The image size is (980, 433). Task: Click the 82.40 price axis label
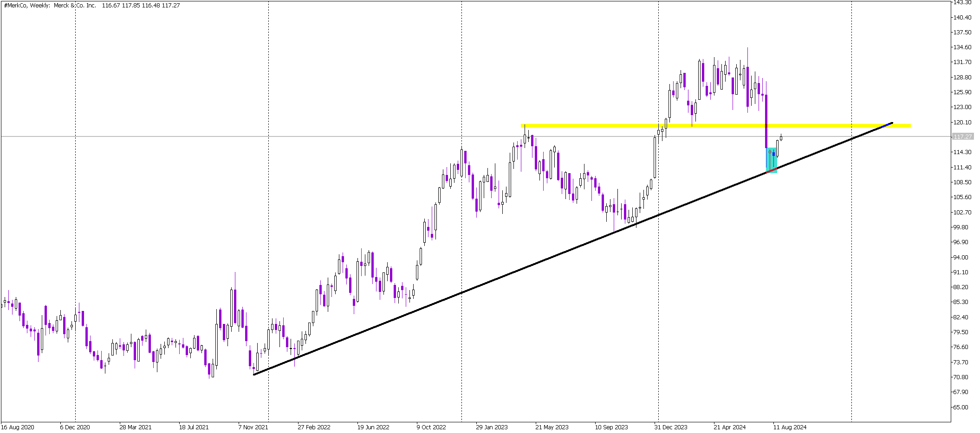[961, 317]
